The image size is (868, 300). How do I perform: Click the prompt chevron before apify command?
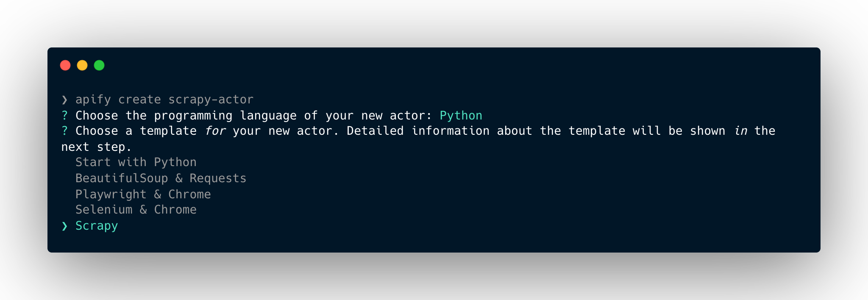[64, 100]
